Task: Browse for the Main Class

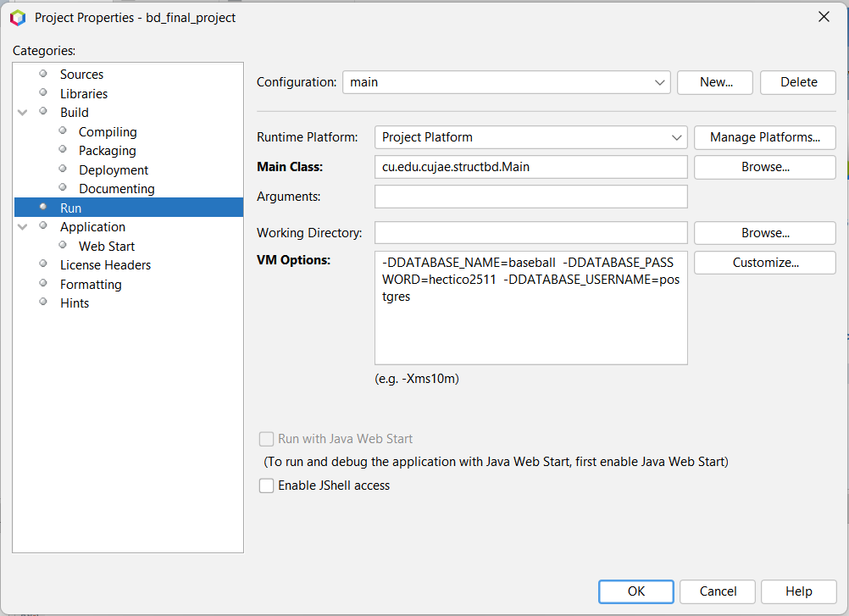Action: coord(764,167)
